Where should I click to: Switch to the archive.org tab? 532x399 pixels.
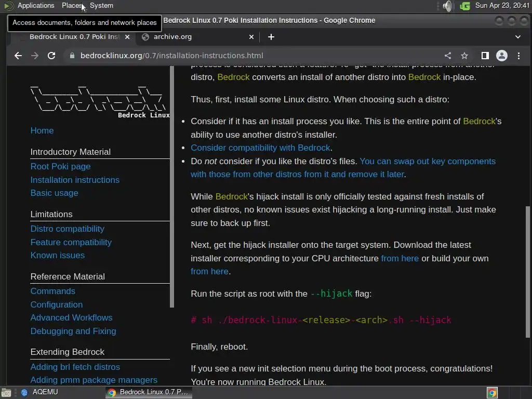[x=198, y=37]
